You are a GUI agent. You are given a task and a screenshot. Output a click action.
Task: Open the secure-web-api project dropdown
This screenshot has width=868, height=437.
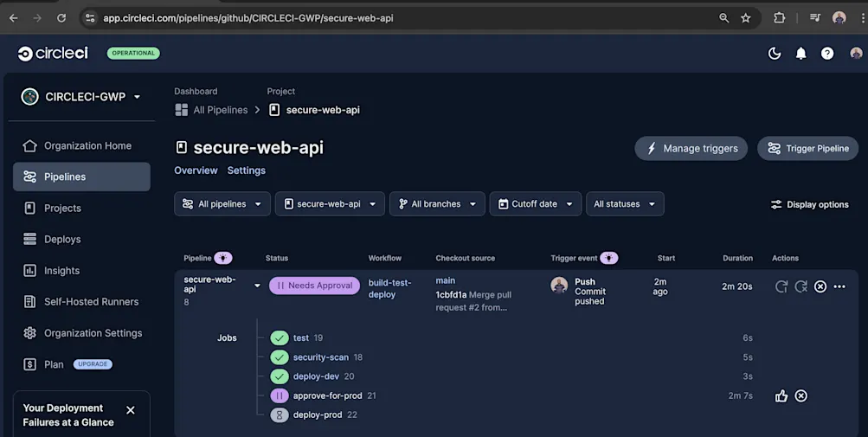click(330, 204)
